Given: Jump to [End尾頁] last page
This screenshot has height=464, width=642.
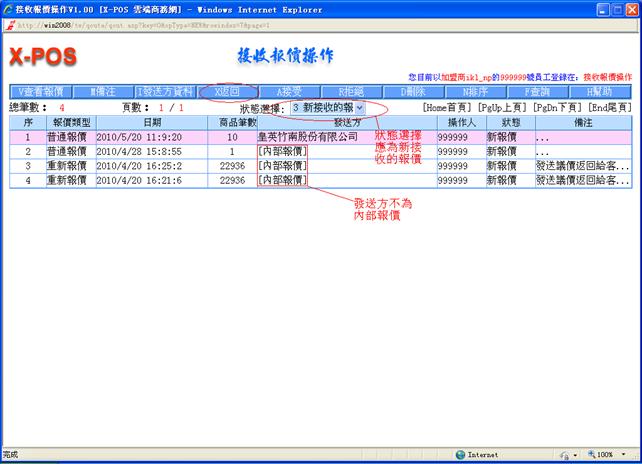Looking at the screenshot, I should click(609, 107).
